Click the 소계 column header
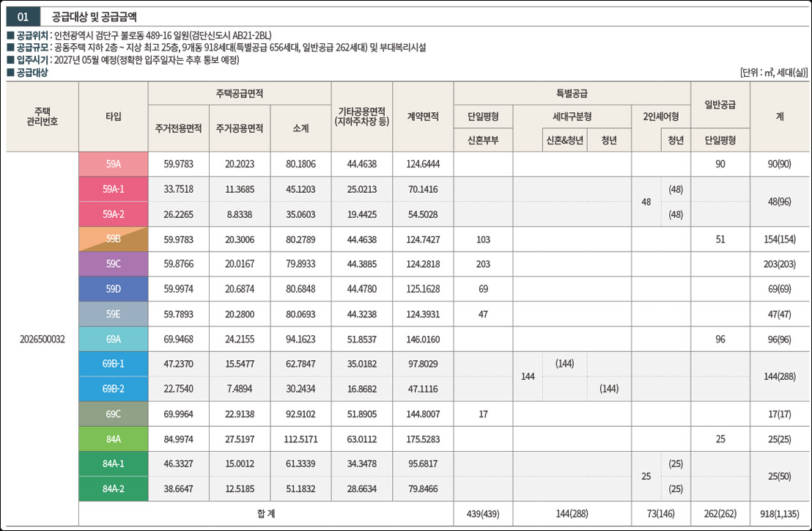 (300, 128)
